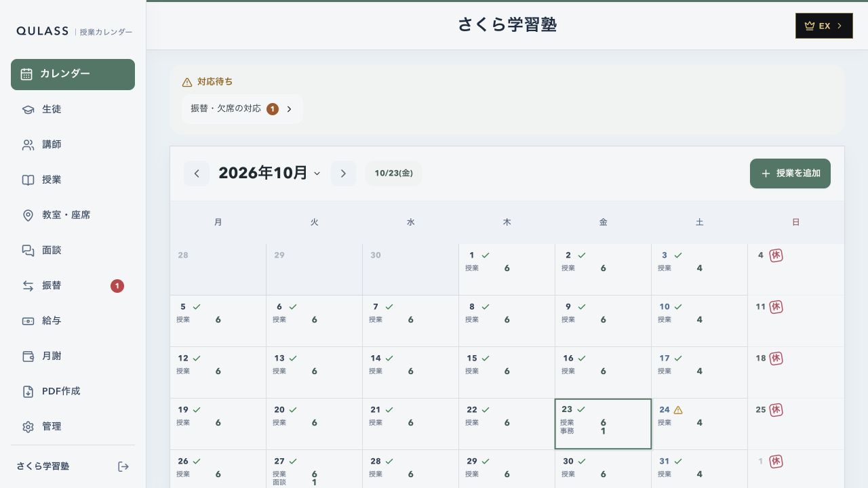Open the 2026年10月 month dropdown
This screenshot has height=488, width=868.
269,174
